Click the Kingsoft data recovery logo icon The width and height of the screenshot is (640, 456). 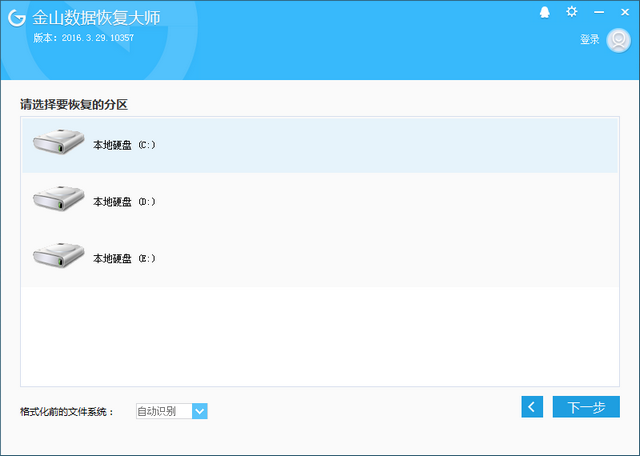(17, 18)
